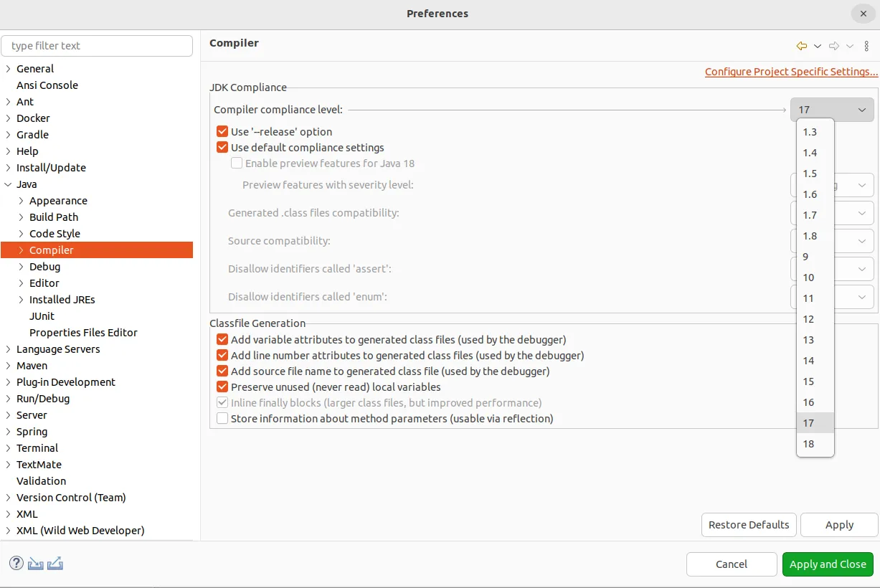Open the three-dot view menu icon
880x588 pixels.
coord(866,46)
